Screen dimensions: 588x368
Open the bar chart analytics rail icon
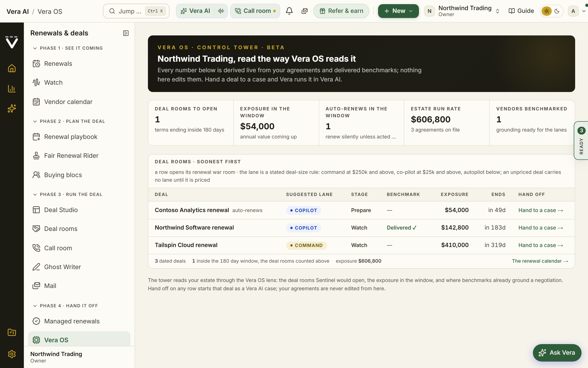click(x=12, y=89)
